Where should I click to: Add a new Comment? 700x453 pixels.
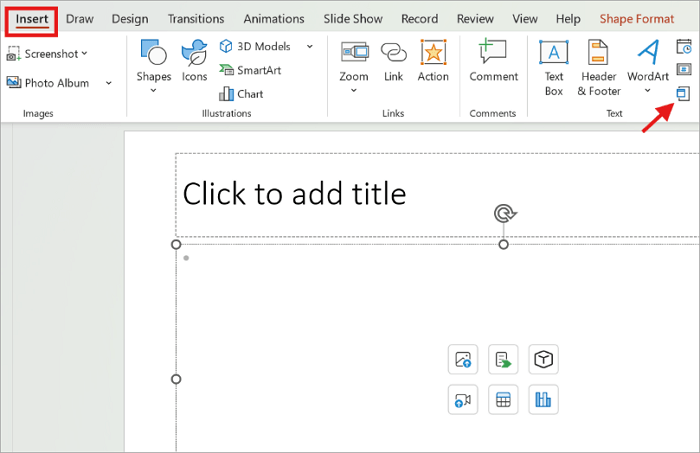(x=493, y=61)
